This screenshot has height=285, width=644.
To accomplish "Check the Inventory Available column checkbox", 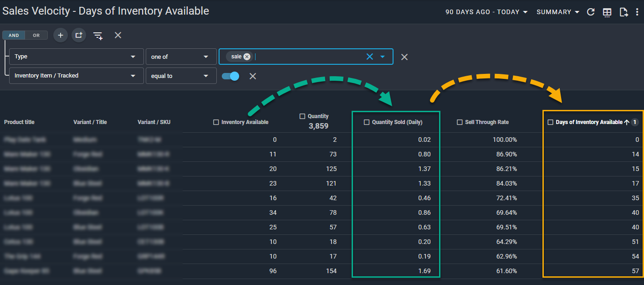I will click(x=216, y=122).
